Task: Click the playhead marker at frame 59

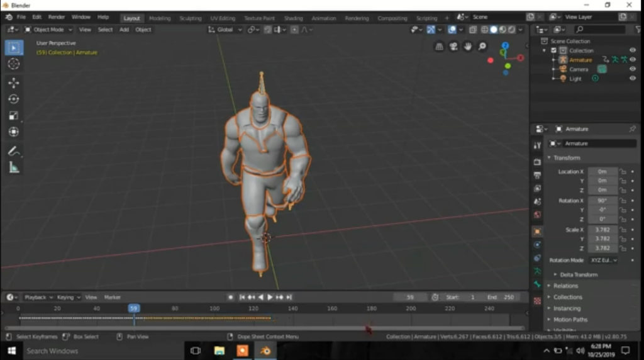Action: [133, 308]
